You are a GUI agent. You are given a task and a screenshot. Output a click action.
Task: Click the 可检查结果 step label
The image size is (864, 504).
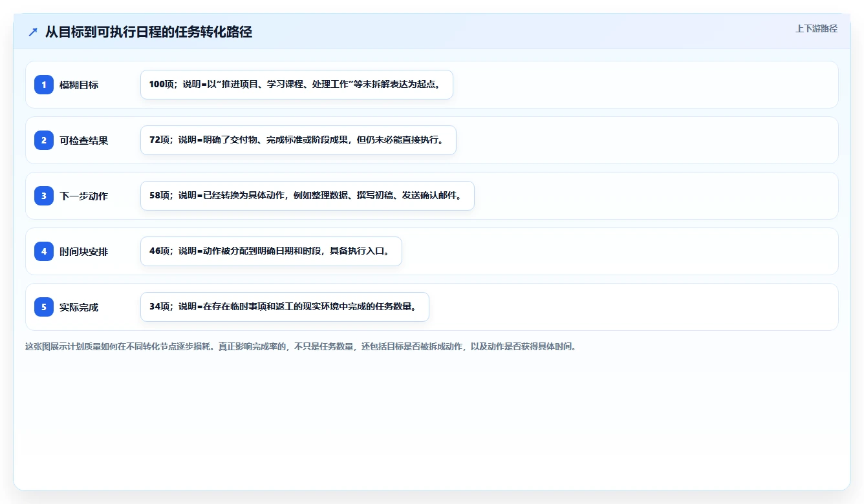[x=84, y=140]
